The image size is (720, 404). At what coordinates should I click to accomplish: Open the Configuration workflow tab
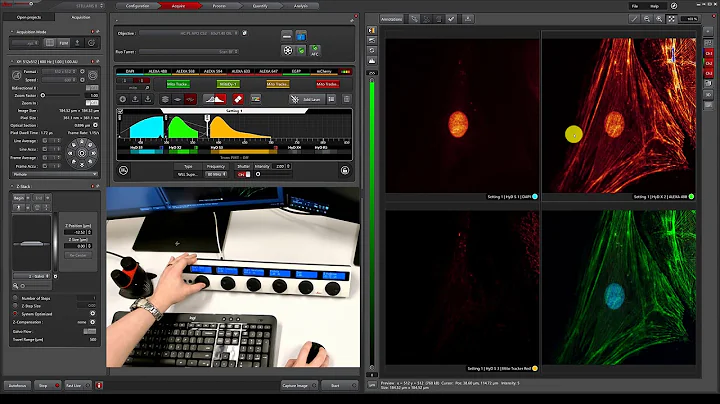[137, 6]
